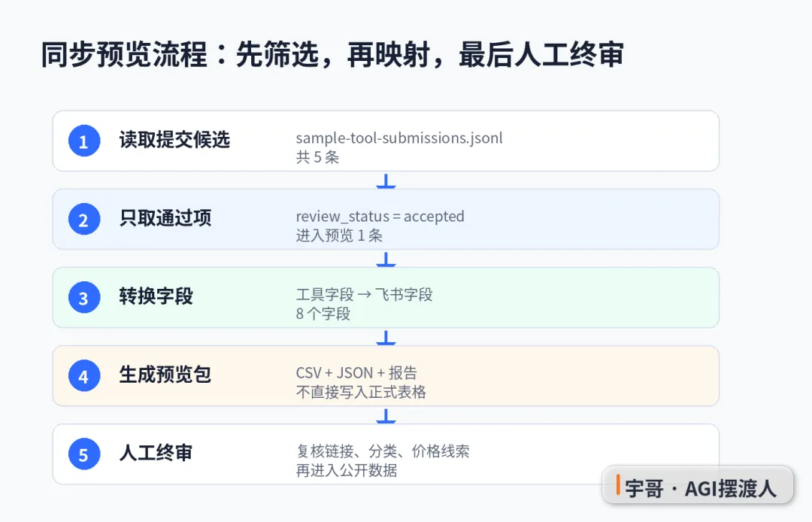Select the 生成预览包 step title
Viewport: 812px width, 522px height.
pyautogui.click(x=165, y=375)
